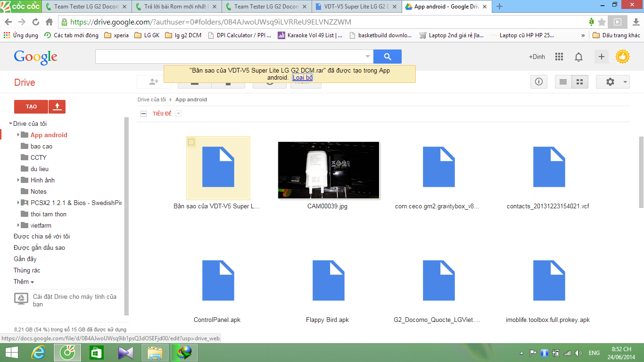The image size is (644, 362).
Task: Open the Google apps grid
Action: [x=559, y=57]
